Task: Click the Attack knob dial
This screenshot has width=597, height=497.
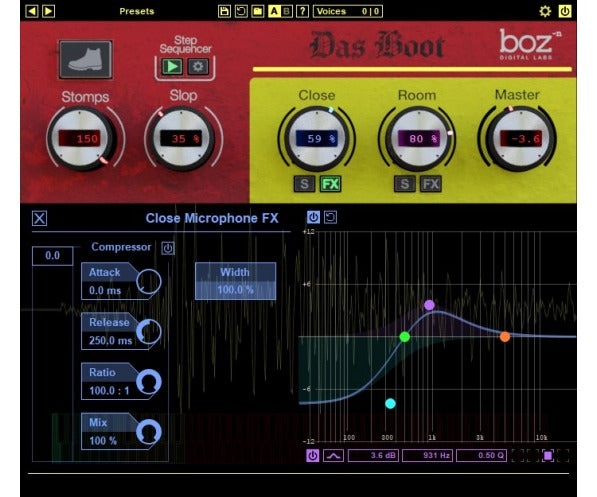Action: click(x=149, y=282)
